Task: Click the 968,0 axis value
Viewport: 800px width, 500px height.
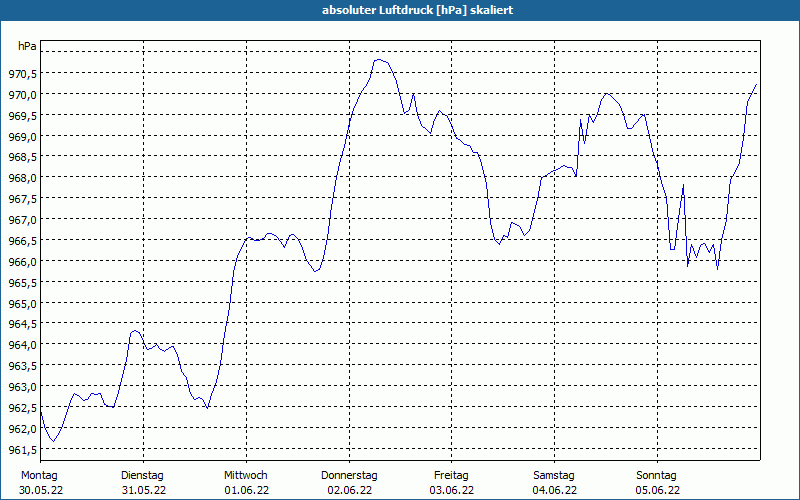Action: (23, 178)
